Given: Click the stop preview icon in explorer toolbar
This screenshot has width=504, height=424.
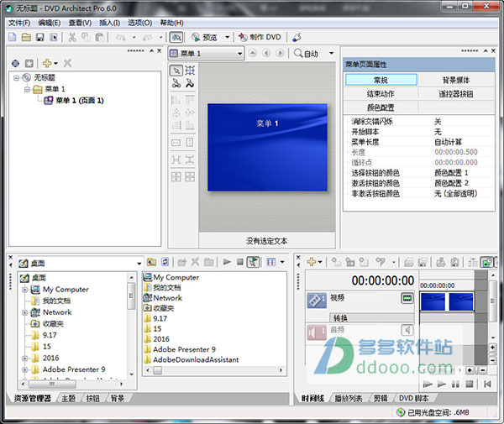Looking at the screenshot, I should 239,262.
